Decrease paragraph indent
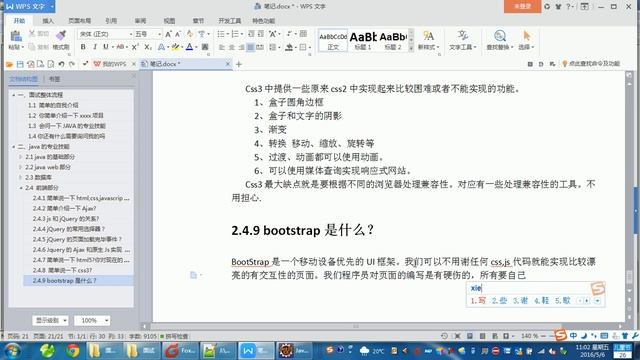Viewport: 640px width, 360px height. point(251,34)
